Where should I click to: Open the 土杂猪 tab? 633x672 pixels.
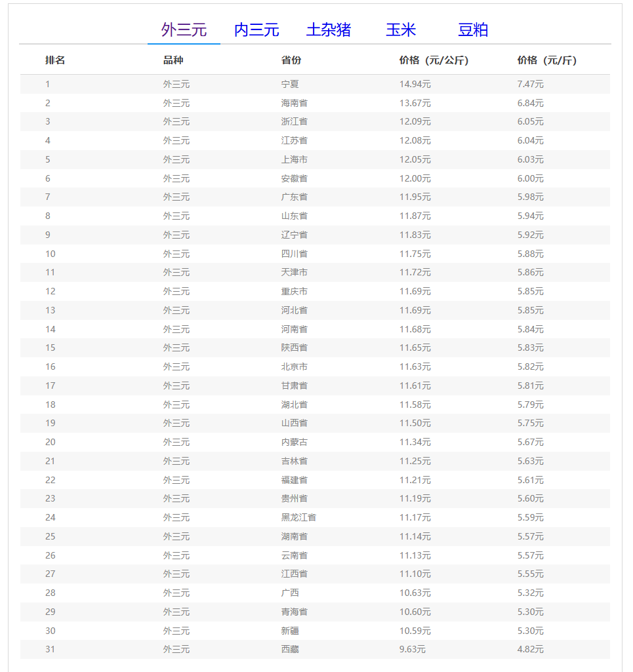329,30
